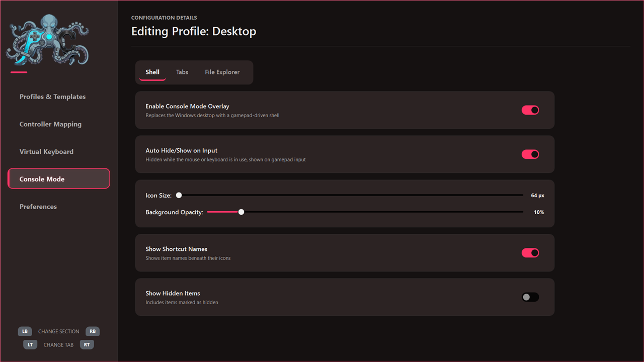Click the Icon Size slider handle
The image size is (644, 362).
pos(179,195)
